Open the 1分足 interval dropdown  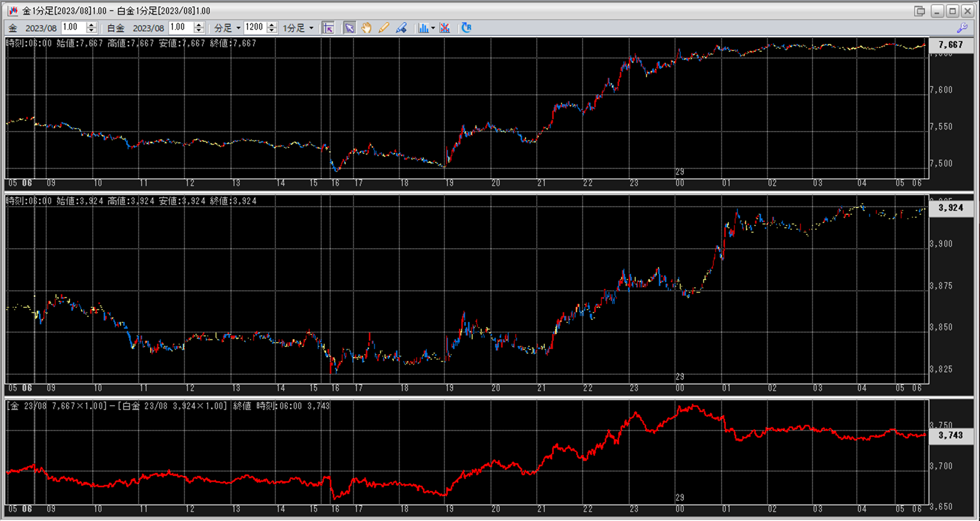(x=311, y=28)
